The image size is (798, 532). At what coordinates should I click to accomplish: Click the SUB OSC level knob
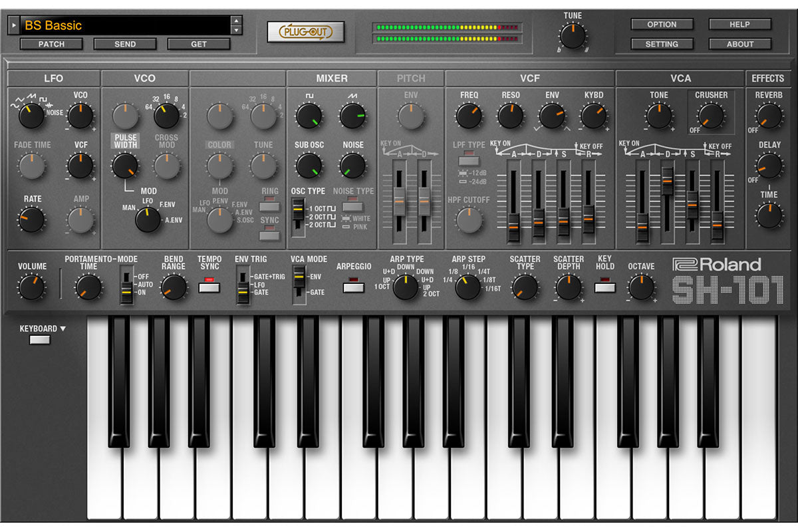[x=309, y=166]
